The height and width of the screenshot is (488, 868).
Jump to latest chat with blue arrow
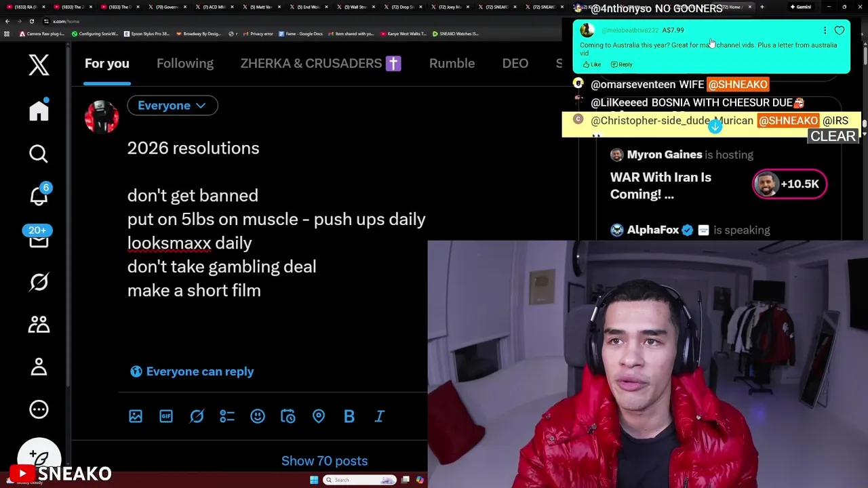[715, 127]
